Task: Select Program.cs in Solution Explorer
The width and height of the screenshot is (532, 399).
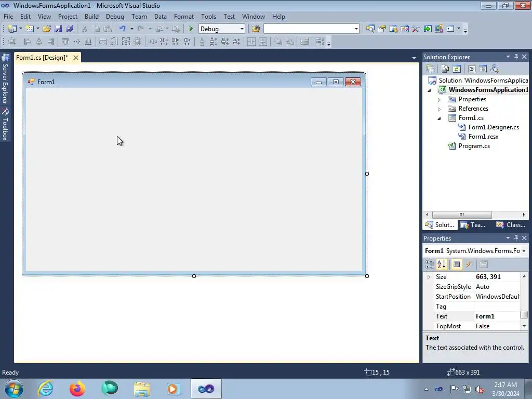Action: 474,146
